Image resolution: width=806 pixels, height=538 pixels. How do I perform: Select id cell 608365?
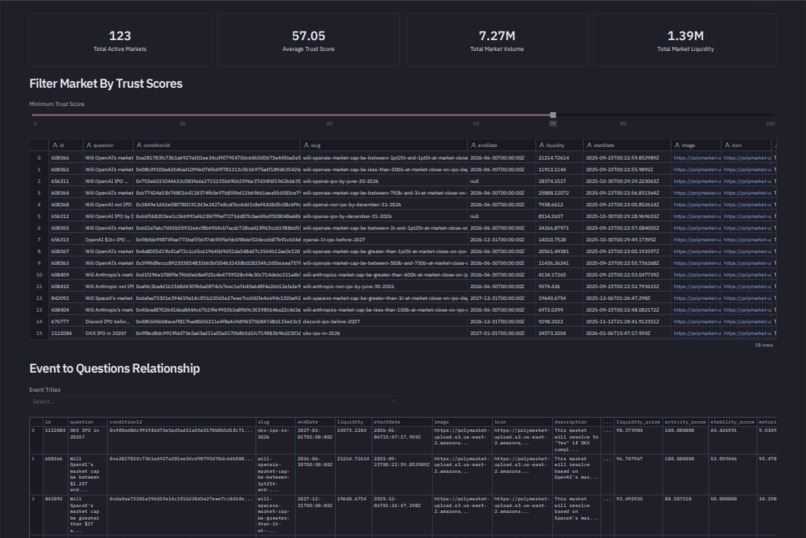[x=65, y=228]
